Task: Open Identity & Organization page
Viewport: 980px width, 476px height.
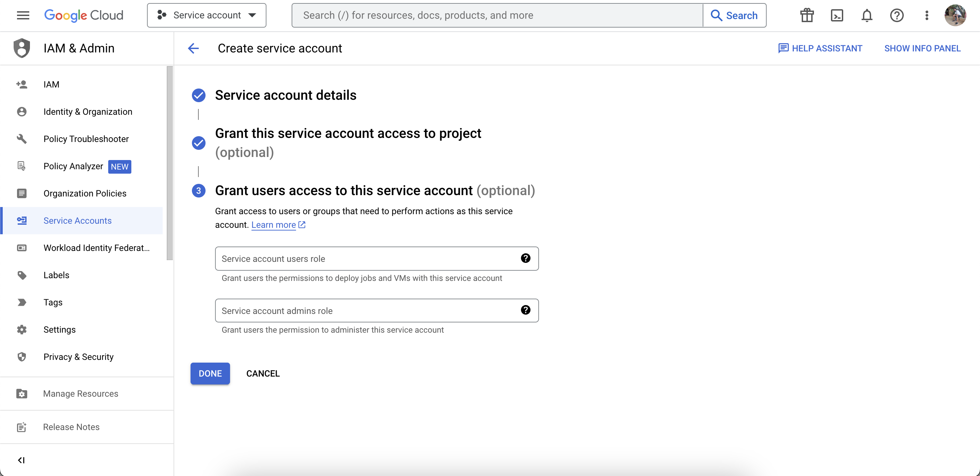Action: point(81,112)
